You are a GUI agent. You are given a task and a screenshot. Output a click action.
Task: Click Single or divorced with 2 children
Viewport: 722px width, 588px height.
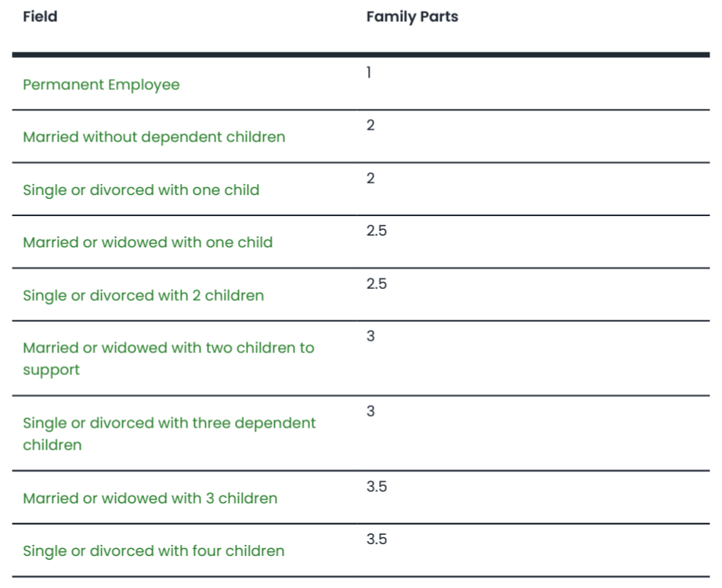143,295
